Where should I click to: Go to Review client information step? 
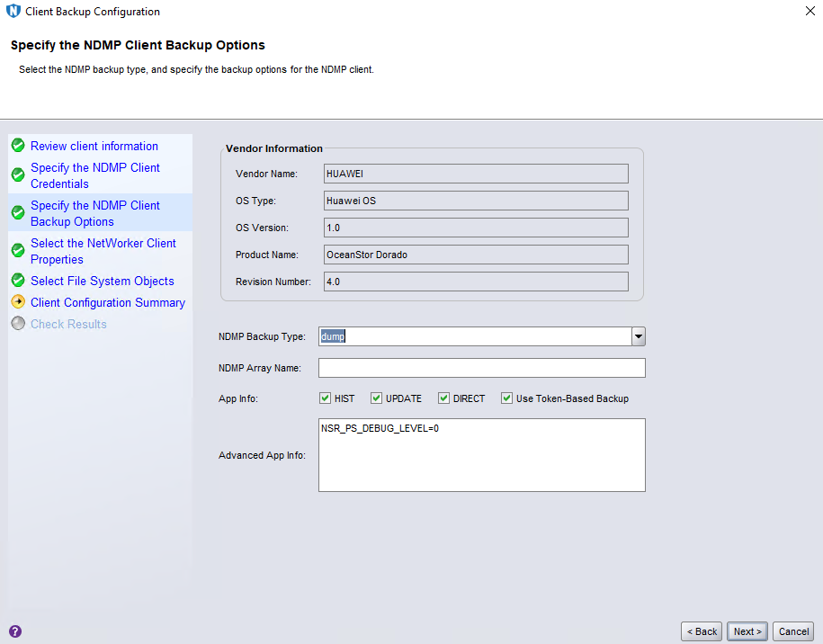[x=94, y=146]
